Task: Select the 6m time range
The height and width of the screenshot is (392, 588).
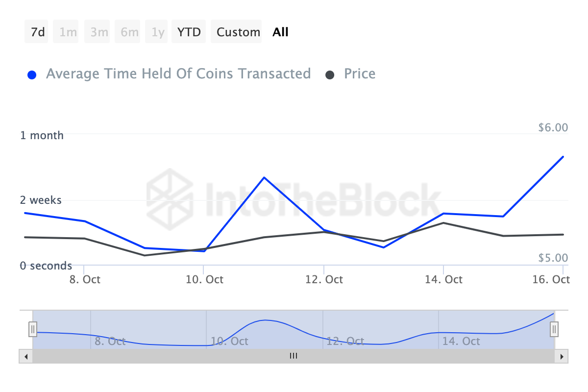Action: [x=129, y=32]
